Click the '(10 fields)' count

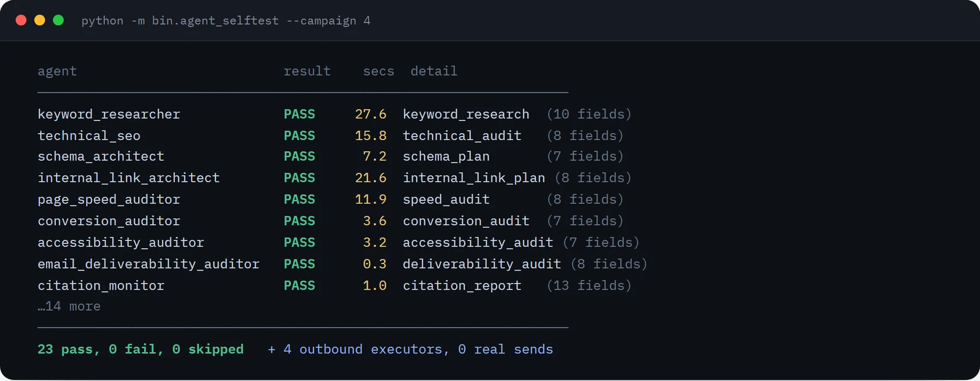point(589,114)
